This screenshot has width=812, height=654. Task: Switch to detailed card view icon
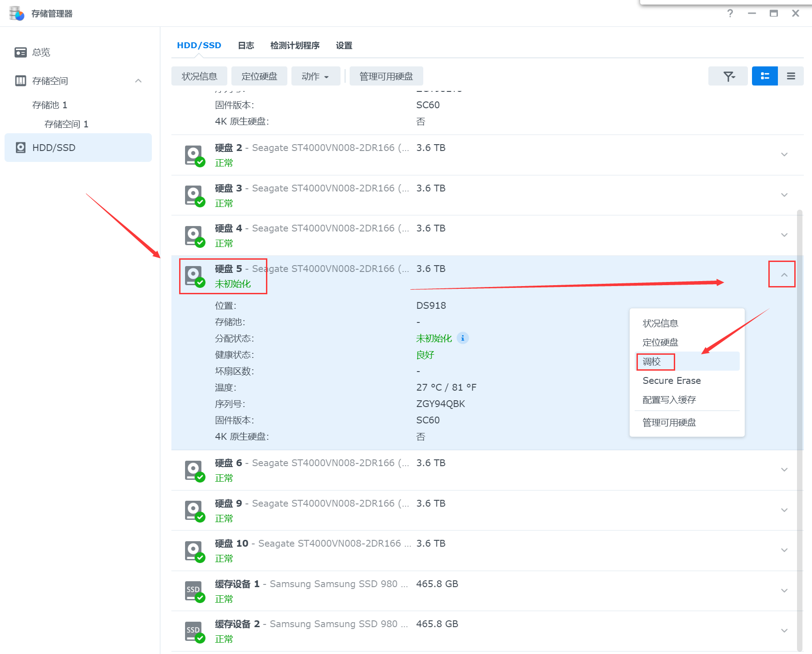pos(765,76)
